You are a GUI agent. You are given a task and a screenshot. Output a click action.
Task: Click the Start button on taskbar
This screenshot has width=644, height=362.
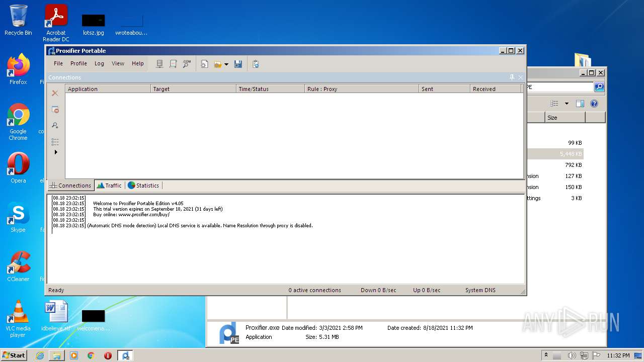click(14, 355)
